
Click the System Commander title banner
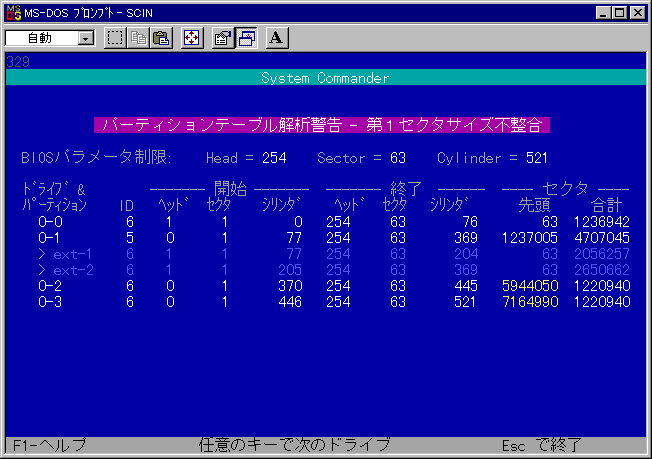tap(325, 78)
